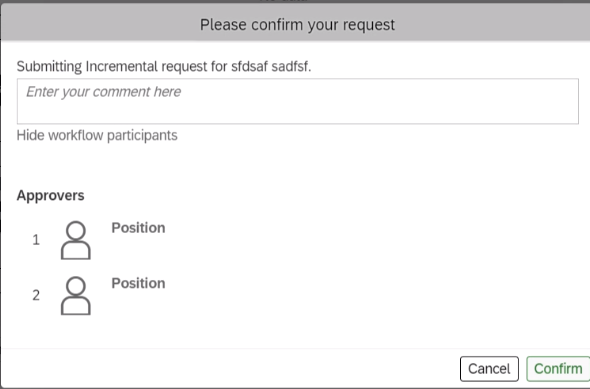The width and height of the screenshot is (590, 389).
Task: Select Position label of approver 2
Action: [x=138, y=283]
